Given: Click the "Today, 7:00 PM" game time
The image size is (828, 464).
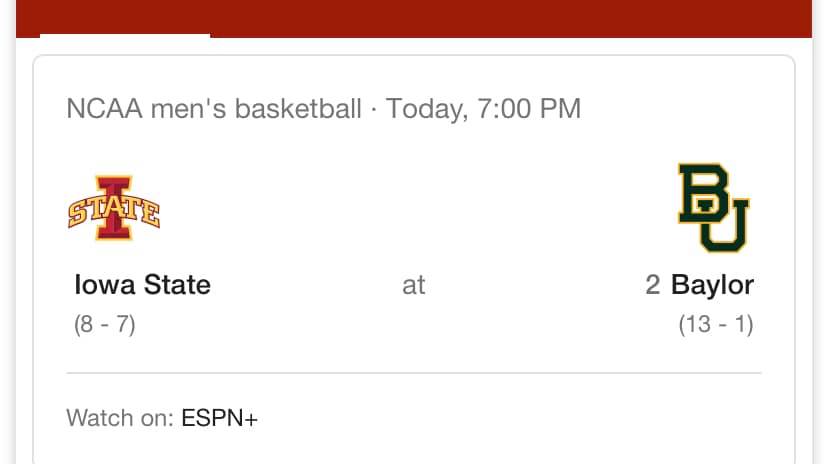Looking at the screenshot, I should (483, 108).
